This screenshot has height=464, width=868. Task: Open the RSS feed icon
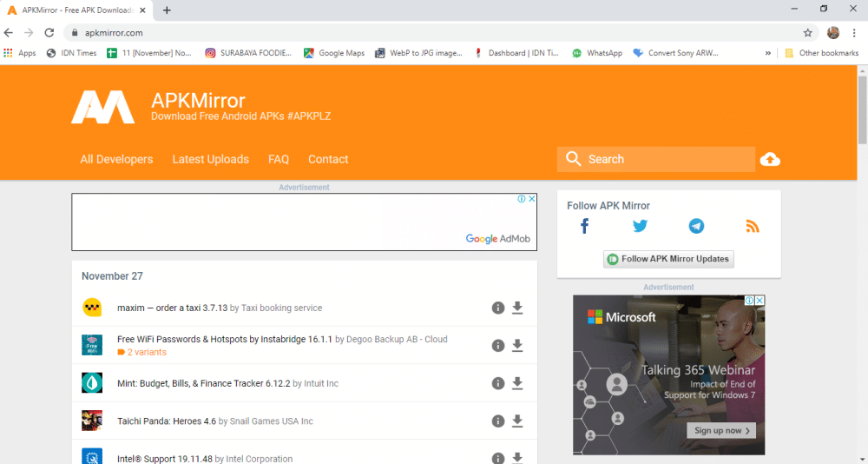tap(753, 226)
